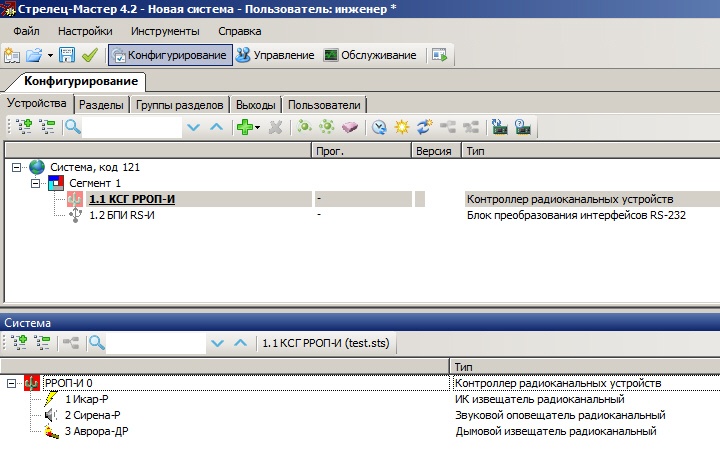Switch to Управление mode
The image size is (720, 455).
[x=275, y=55]
